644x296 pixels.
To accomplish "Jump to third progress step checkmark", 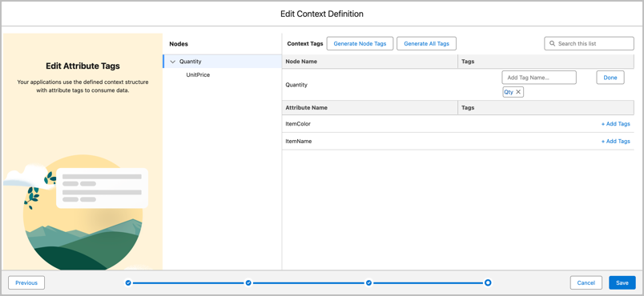I will coord(368,282).
